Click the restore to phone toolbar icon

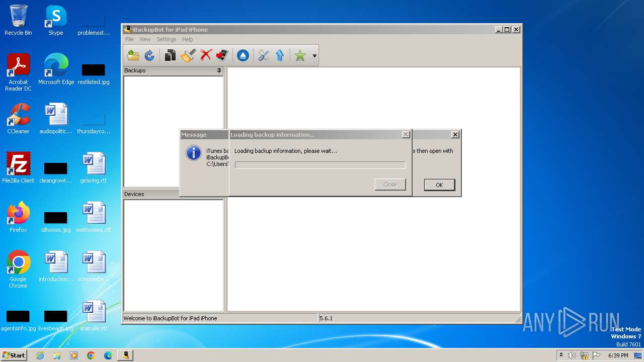(222, 55)
